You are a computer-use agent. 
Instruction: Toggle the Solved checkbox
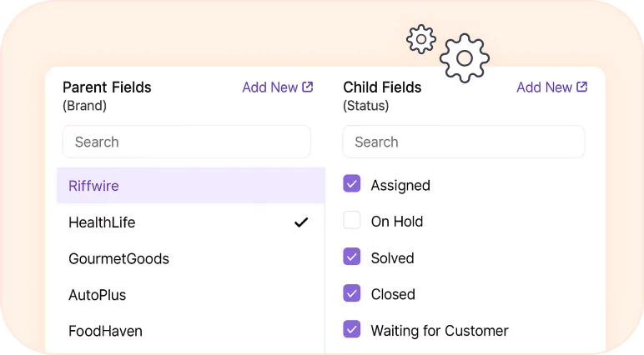pos(352,257)
